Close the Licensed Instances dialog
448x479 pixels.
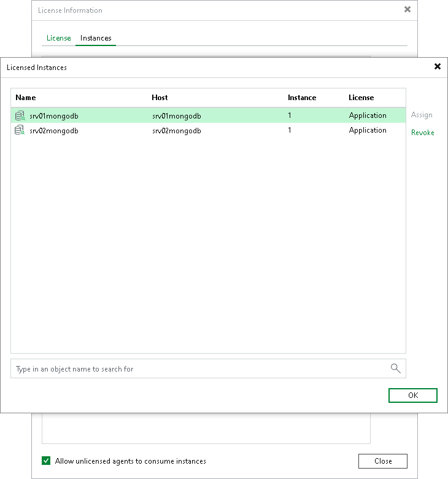click(x=438, y=66)
